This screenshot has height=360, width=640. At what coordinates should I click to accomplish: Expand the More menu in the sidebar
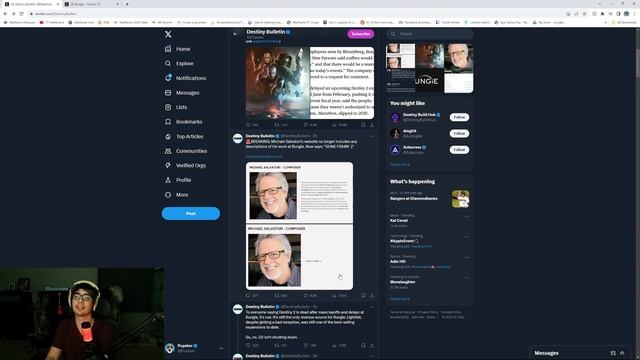[x=177, y=195]
